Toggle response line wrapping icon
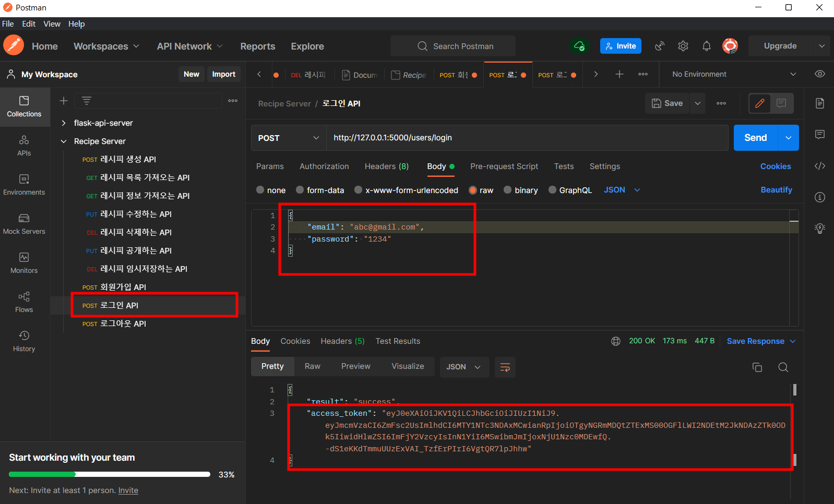Image resolution: width=834 pixels, height=504 pixels. pyautogui.click(x=505, y=367)
